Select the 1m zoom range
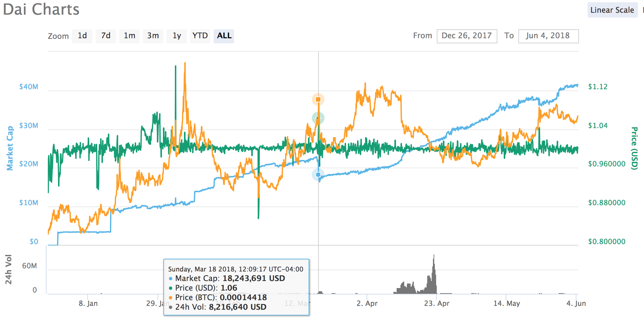Screen dimensions: 644x318 tap(129, 36)
